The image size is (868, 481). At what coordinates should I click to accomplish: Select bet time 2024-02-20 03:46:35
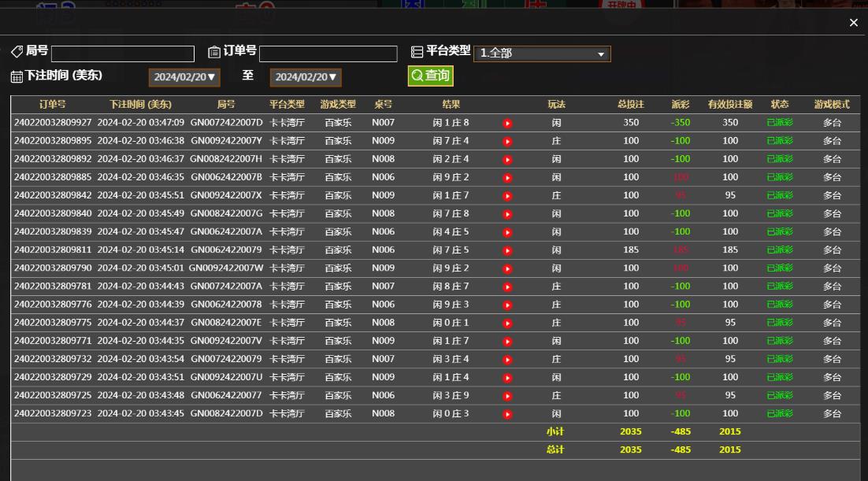(141, 178)
